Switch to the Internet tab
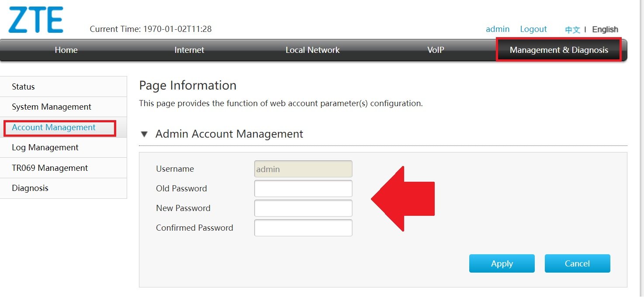The image size is (644, 301). pyautogui.click(x=189, y=50)
